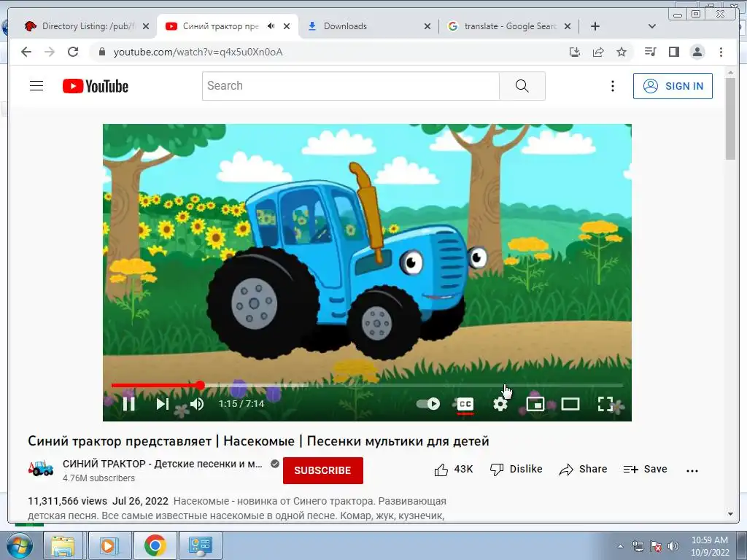The width and height of the screenshot is (747, 560).
Task: Pause the video with the pause button
Action: pyautogui.click(x=128, y=404)
